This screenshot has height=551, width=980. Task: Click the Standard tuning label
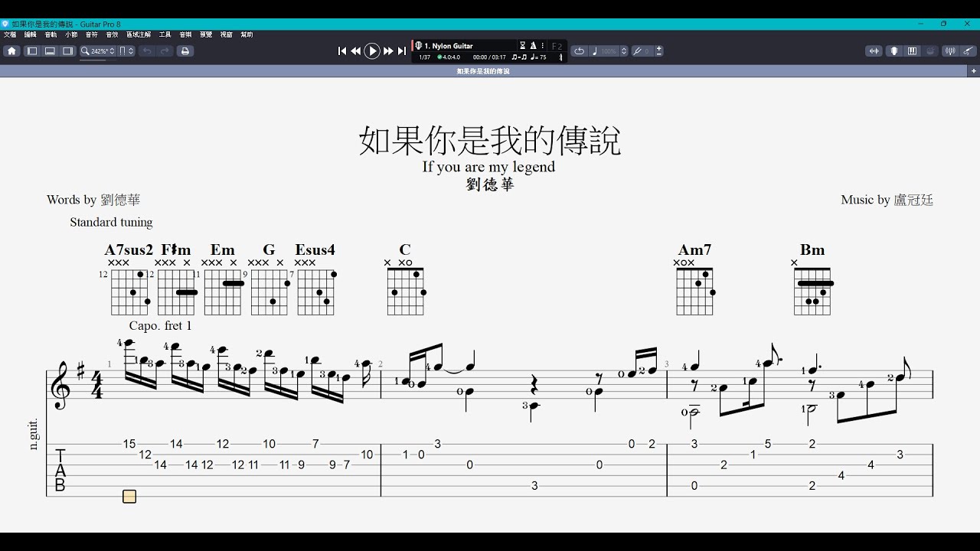coord(111,222)
